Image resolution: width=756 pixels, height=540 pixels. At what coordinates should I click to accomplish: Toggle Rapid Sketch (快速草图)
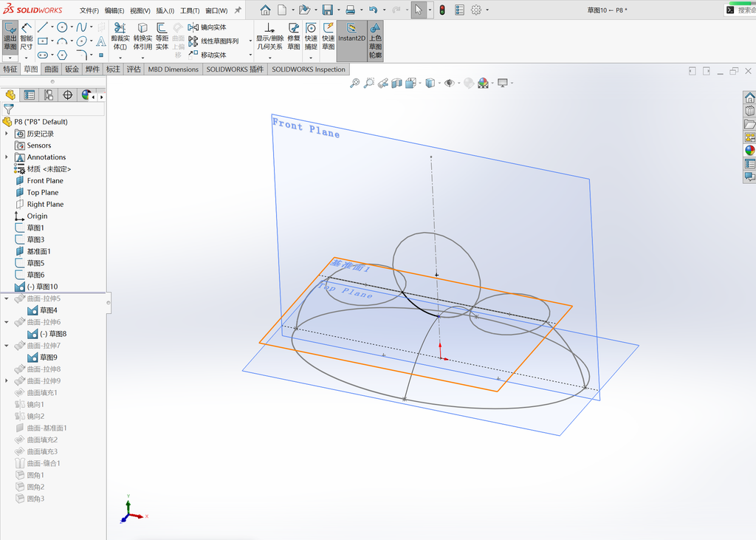(x=329, y=37)
